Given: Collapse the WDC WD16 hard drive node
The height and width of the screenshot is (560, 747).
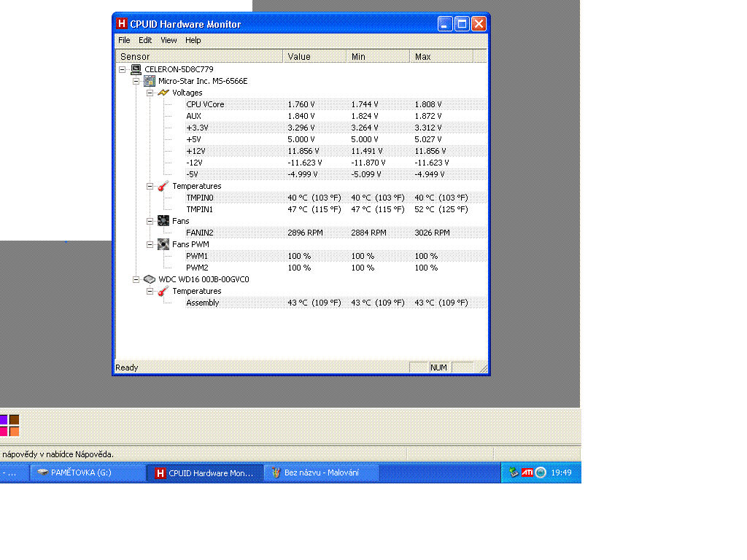Looking at the screenshot, I should pyautogui.click(x=136, y=279).
